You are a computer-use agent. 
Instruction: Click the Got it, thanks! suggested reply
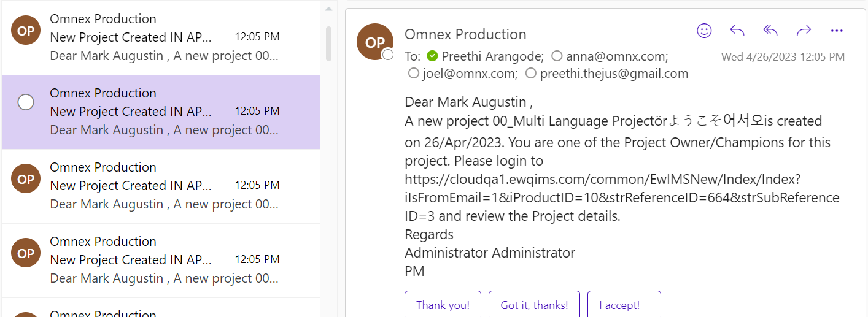534,305
